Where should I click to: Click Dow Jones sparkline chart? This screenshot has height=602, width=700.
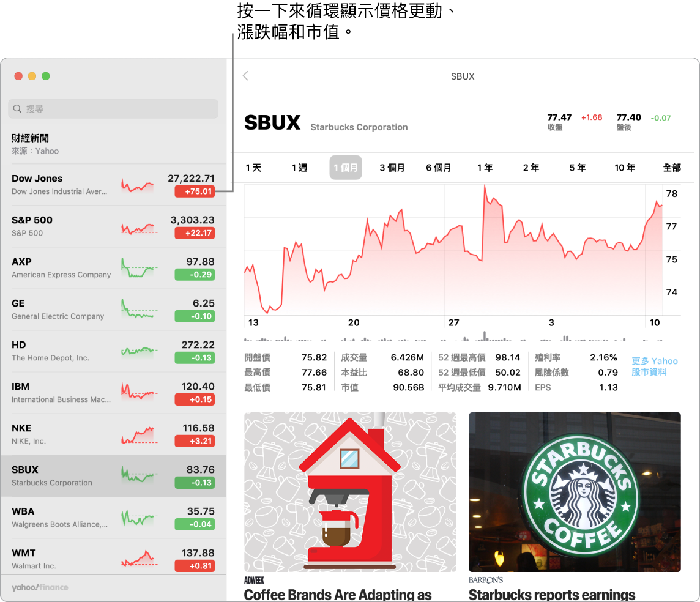(x=140, y=185)
